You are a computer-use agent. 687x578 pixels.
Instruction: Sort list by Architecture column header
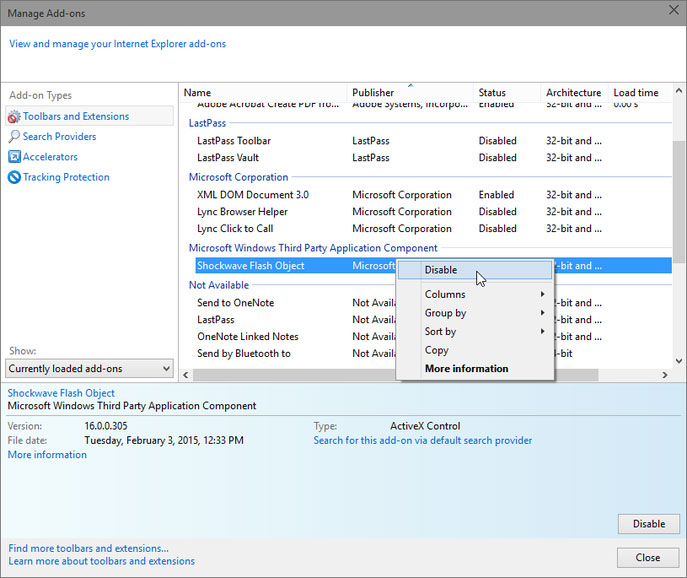click(x=574, y=93)
